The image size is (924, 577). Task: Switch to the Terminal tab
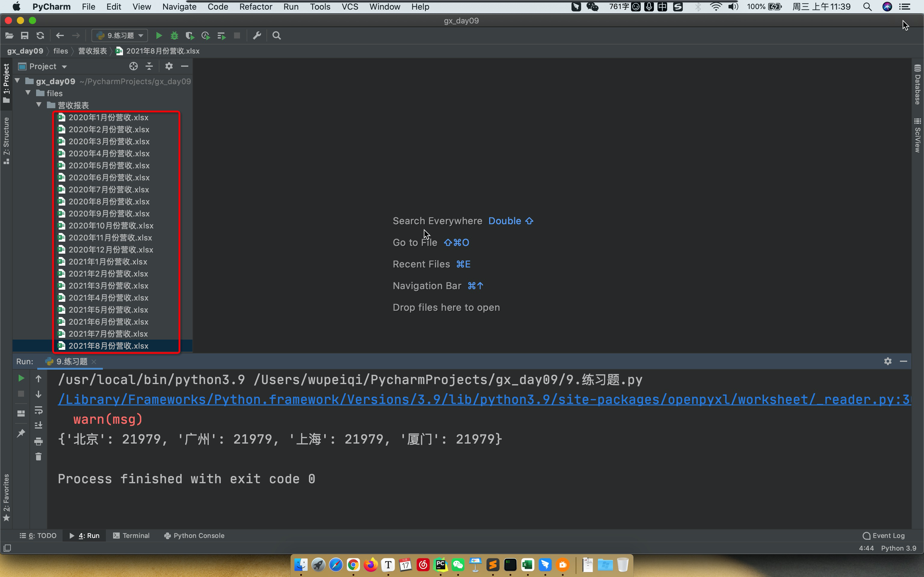132,536
